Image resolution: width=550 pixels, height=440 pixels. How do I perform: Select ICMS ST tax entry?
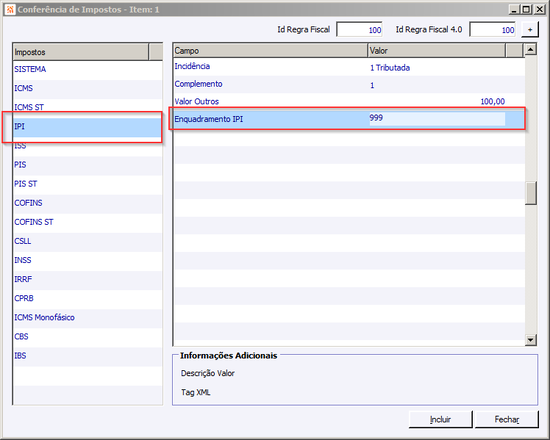88,107
